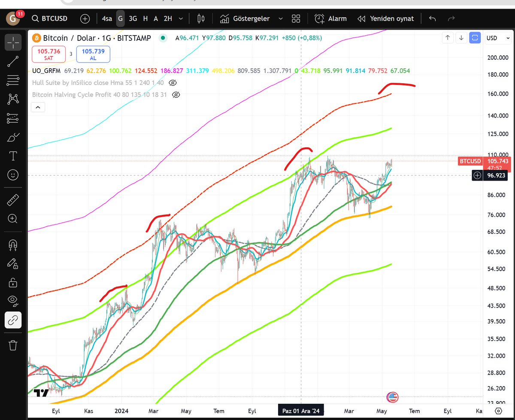Click the up arrow pane button
The height and width of the screenshot is (420, 515).
pyautogui.click(x=448, y=38)
